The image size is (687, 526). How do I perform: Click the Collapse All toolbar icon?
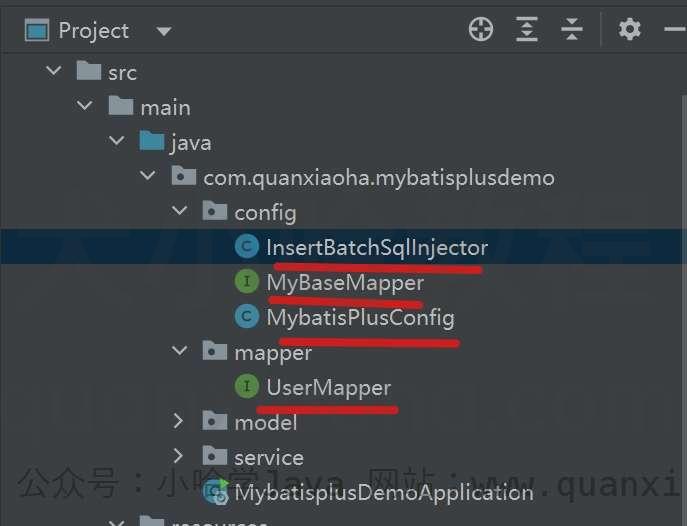point(572,29)
